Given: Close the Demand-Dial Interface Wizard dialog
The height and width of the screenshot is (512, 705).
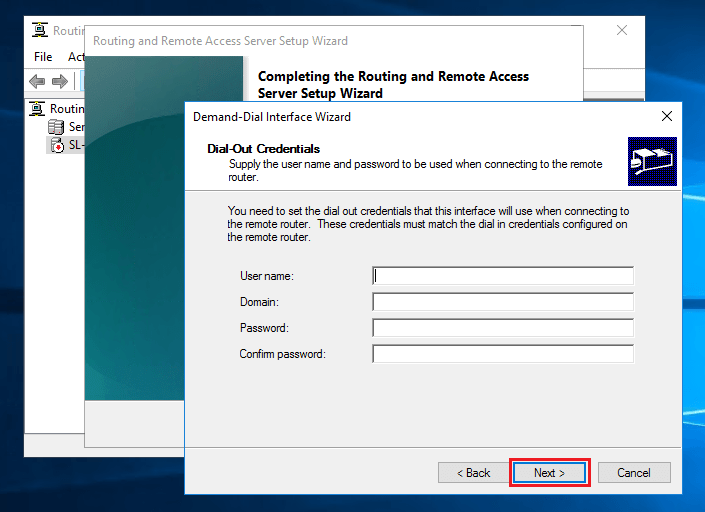Looking at the screenshot, I should [x=667, y=116].
